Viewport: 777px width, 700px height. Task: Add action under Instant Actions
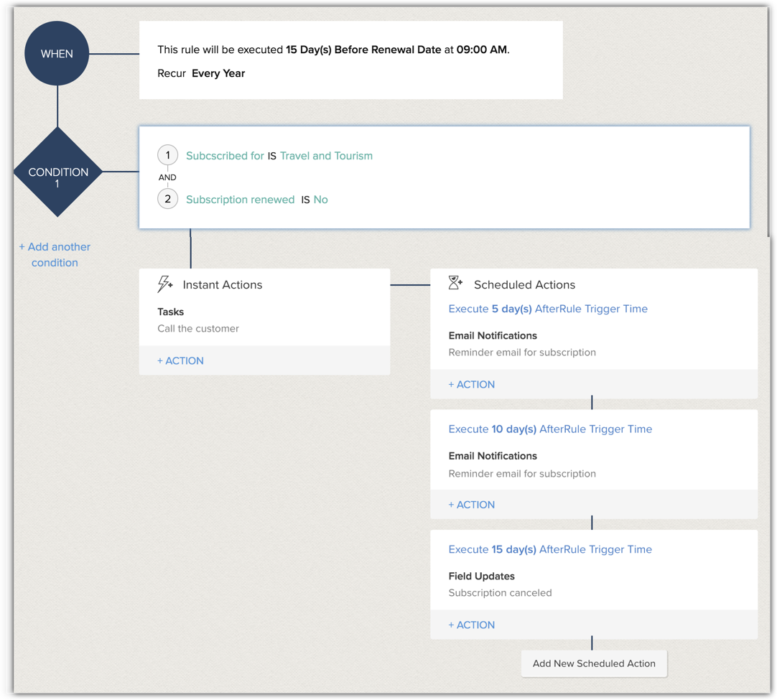point(180,360)
